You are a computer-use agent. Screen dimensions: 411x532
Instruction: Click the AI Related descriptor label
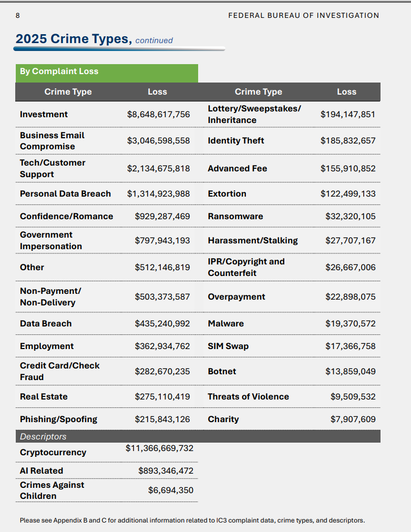tap(42, 471)
